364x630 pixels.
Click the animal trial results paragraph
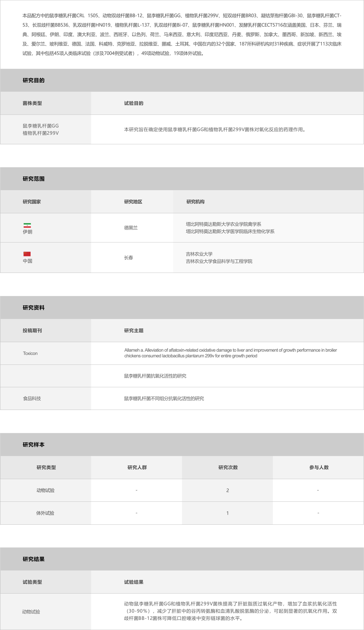click(x=231, y=611)
